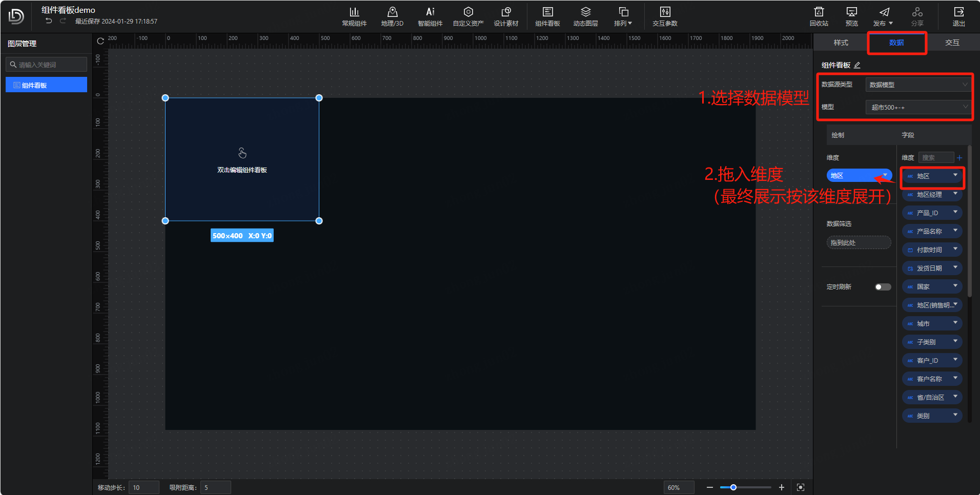Click the 预览 preview icon
Screen dimensions: 980x495
click(851, 16)
